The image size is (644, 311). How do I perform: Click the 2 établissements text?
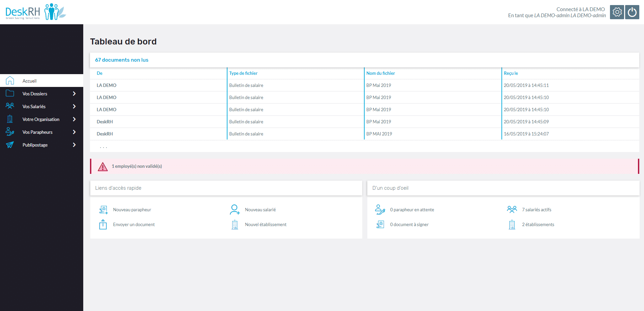(538, 224)
